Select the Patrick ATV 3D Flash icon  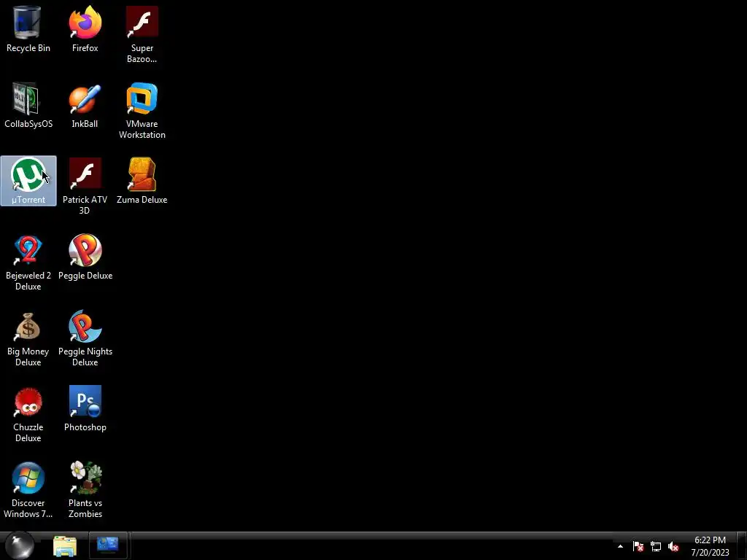pyautogui.click(x=85, y=186)
